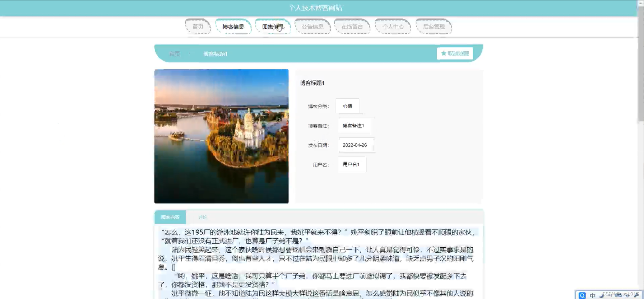
Task: Click the 博客标题1 heading in details panel
Action: (312, 83)
